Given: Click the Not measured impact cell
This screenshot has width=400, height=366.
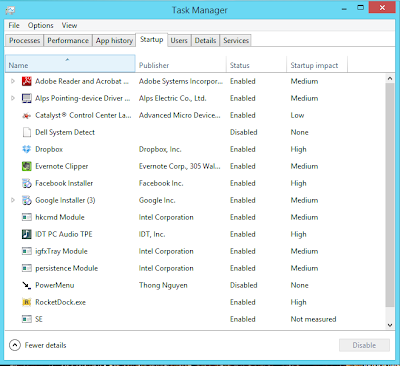Looking at the screenshot, I should tap(313, 319).
